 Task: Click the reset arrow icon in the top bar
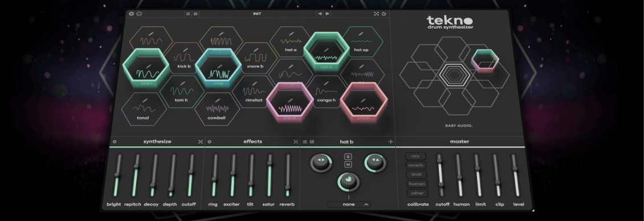[384, 14]
